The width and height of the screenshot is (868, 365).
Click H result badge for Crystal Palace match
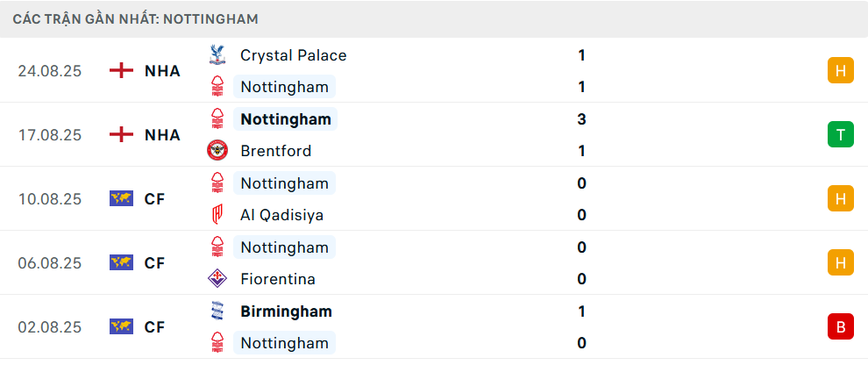[x=840, y=71]
